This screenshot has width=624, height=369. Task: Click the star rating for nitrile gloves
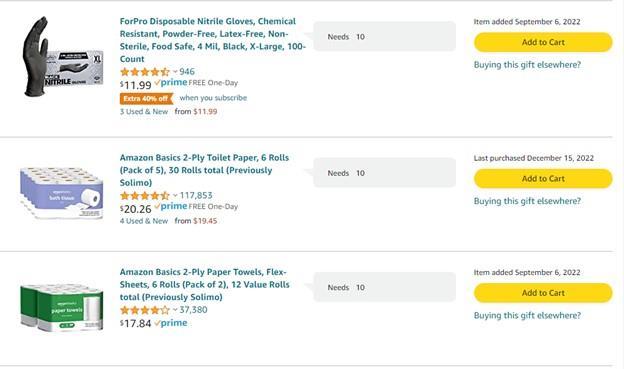145,72
